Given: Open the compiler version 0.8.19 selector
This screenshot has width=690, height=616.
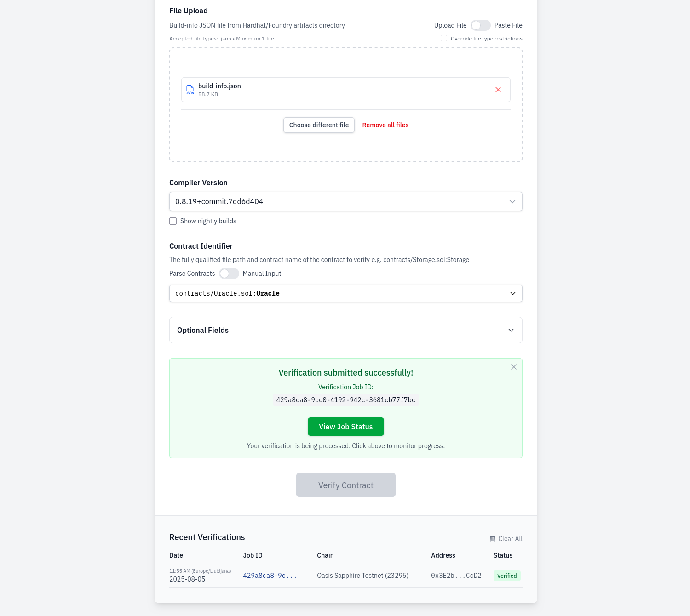Looking at the screenshot, I should (345, 201).
